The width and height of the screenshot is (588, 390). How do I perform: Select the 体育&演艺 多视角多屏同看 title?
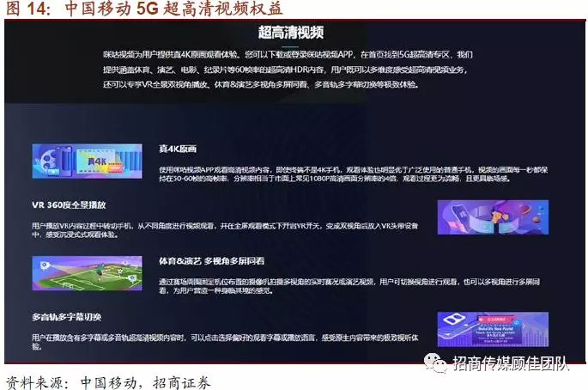pos(211,261)
